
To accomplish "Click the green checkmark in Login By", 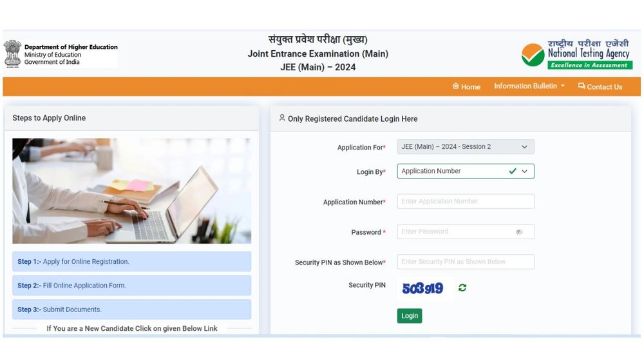I will point(512,171).
